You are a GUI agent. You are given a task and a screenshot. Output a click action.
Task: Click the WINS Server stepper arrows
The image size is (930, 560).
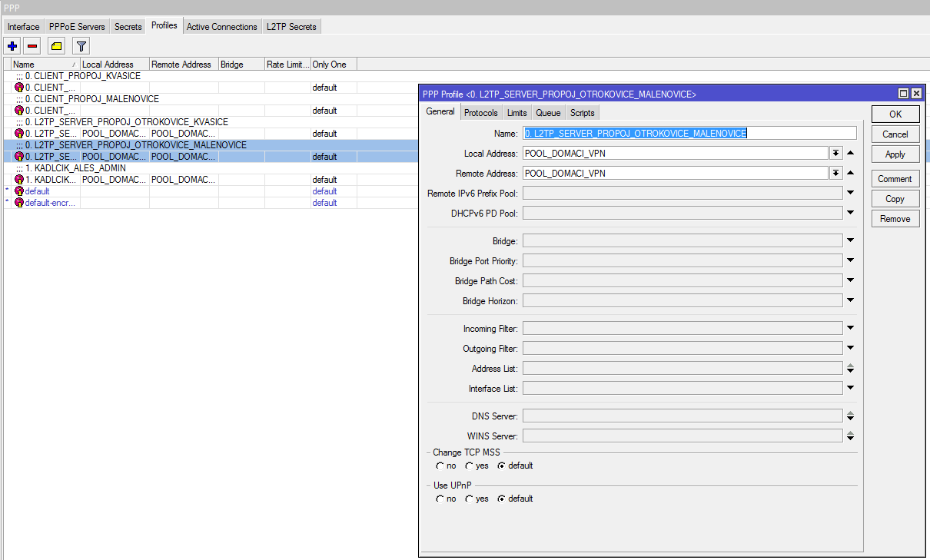coord(851,436)
